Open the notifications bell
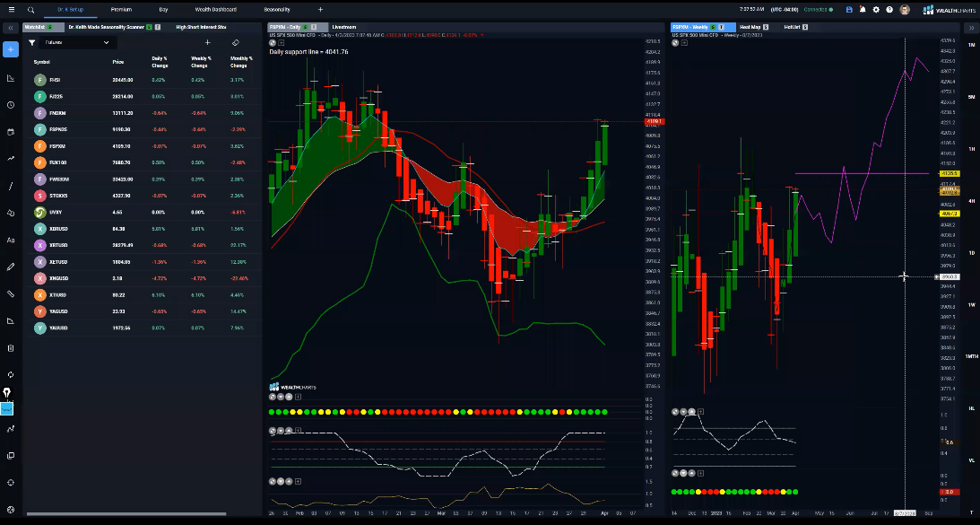The image size is (980, 525). tap(863, 10)
